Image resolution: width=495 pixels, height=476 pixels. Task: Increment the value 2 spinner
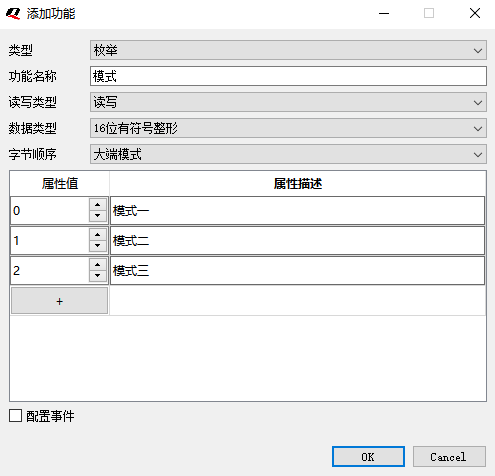pos(98,264)
